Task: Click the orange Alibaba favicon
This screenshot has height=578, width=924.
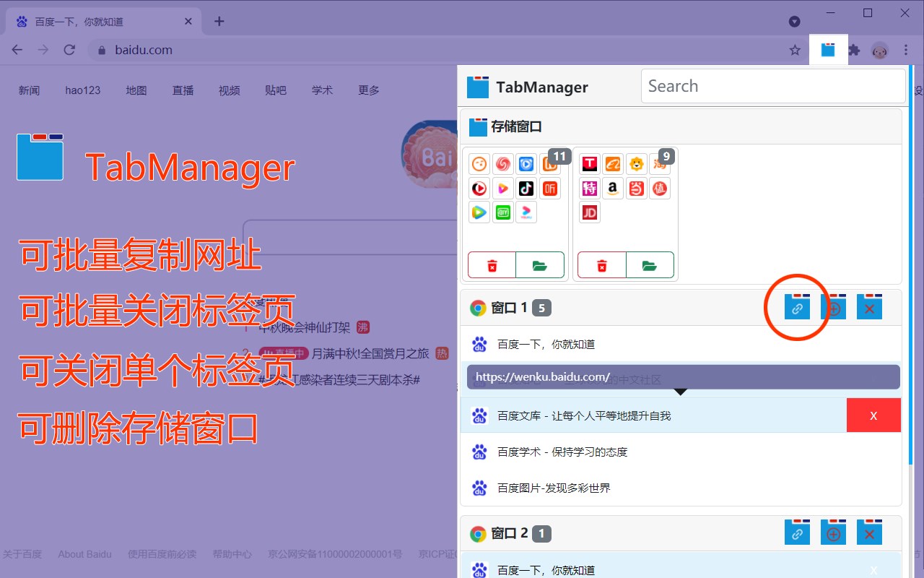Action: (x=613, y=164)
